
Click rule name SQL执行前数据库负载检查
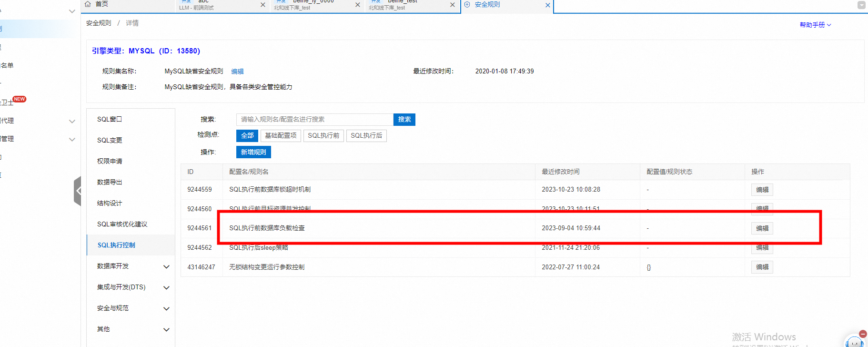click(x=267, y=228)
